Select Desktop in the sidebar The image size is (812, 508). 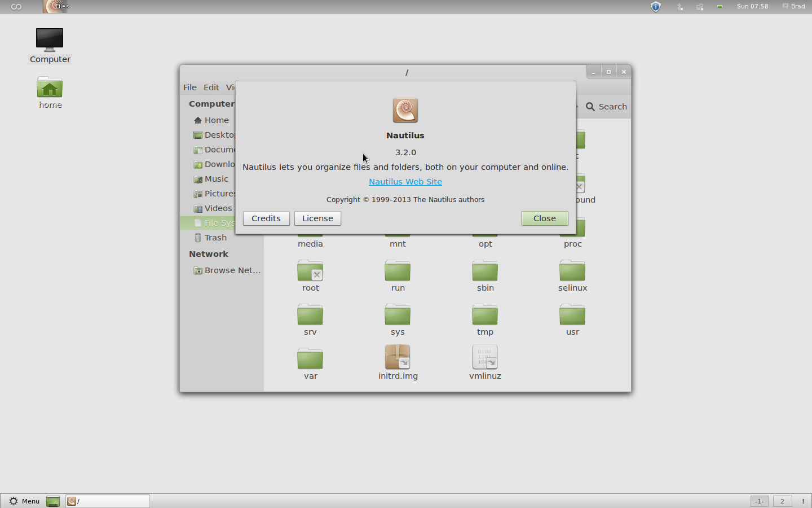pos(213,135)
